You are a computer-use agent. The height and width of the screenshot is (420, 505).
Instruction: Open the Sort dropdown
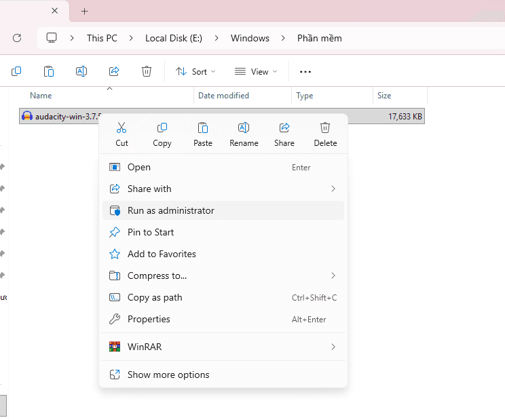(x=195, y=71)
